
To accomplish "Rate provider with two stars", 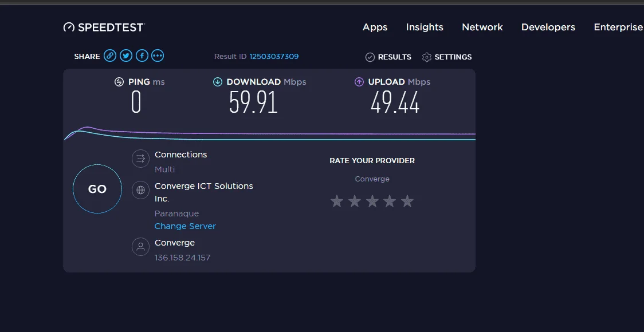I will coord(355,201).
